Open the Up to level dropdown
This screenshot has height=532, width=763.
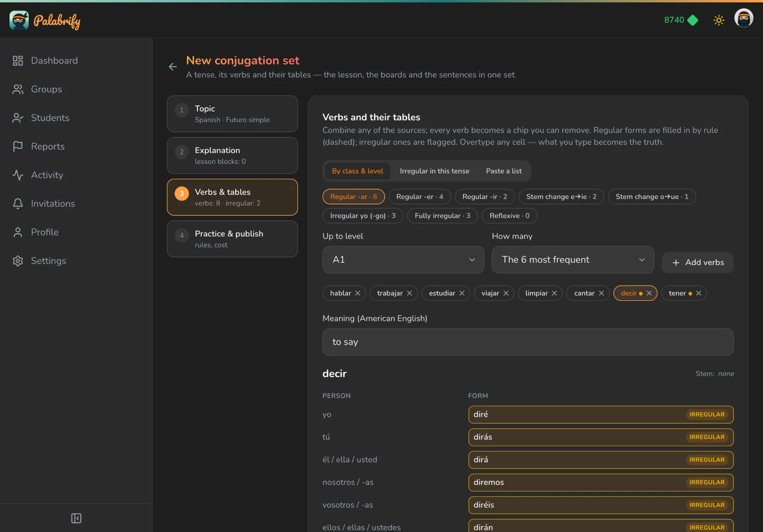coord(403,260)
